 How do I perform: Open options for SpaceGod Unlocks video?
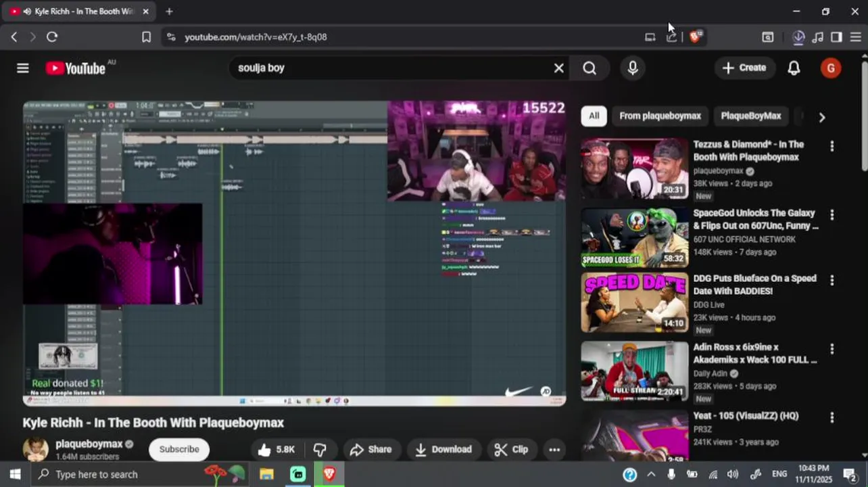[x=831, y=214]
